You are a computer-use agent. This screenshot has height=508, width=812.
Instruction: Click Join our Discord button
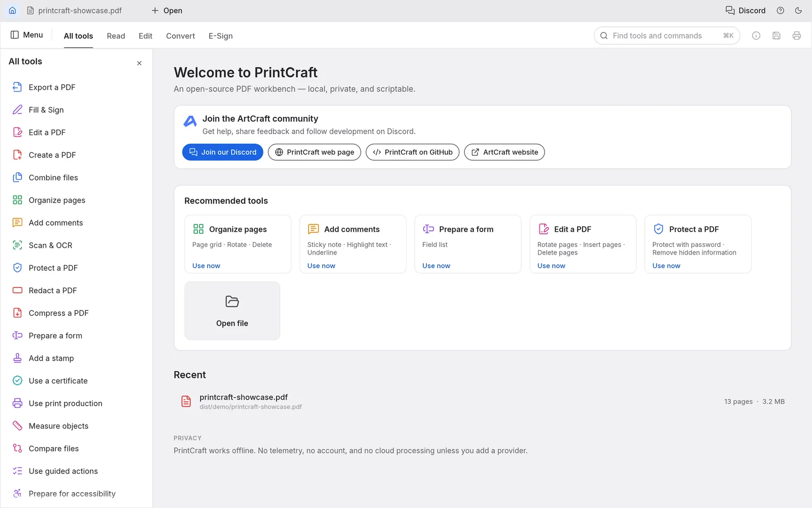[223, 152]
